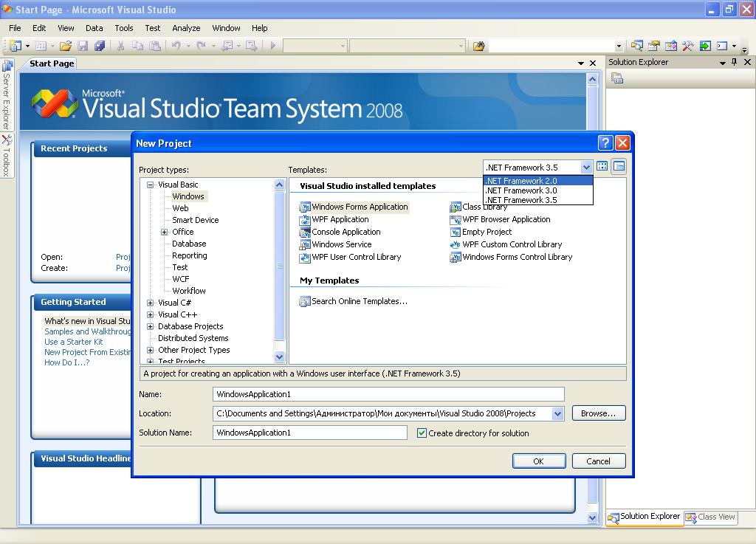Click the Search Online Templates icon
Screen dimensions: 756x544
tap(305, 301)
